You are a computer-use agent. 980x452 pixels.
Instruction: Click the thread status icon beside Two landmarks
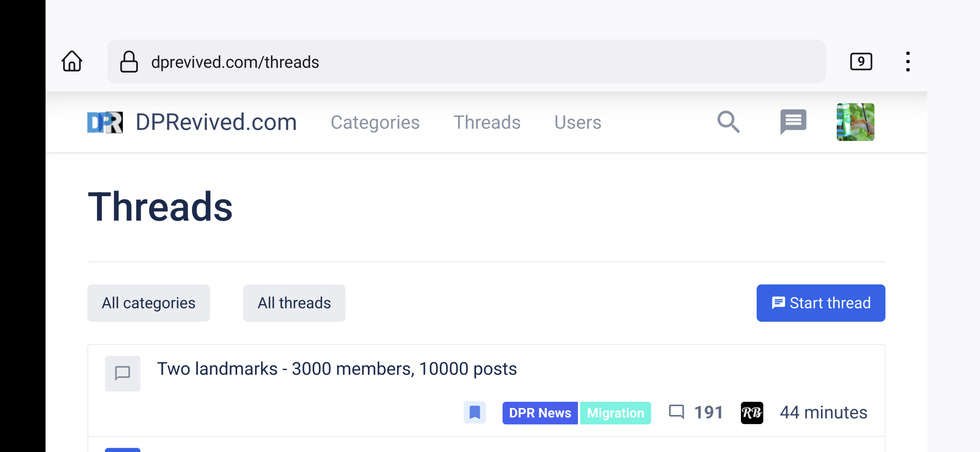(x=122, y=373)
